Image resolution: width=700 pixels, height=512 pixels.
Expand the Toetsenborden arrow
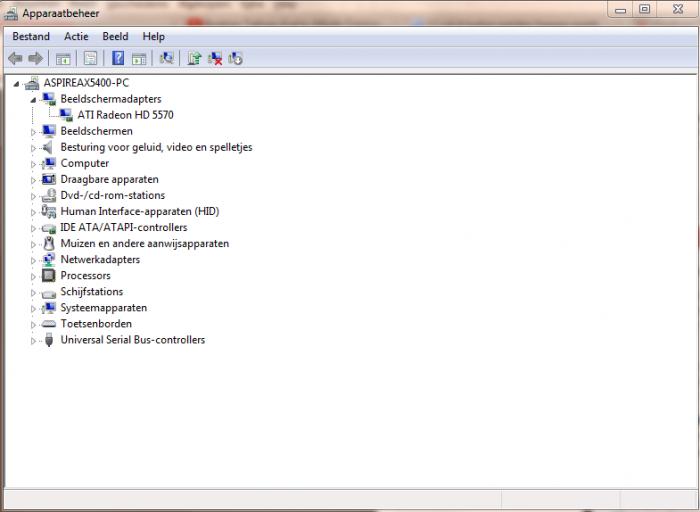coord(33,325)
